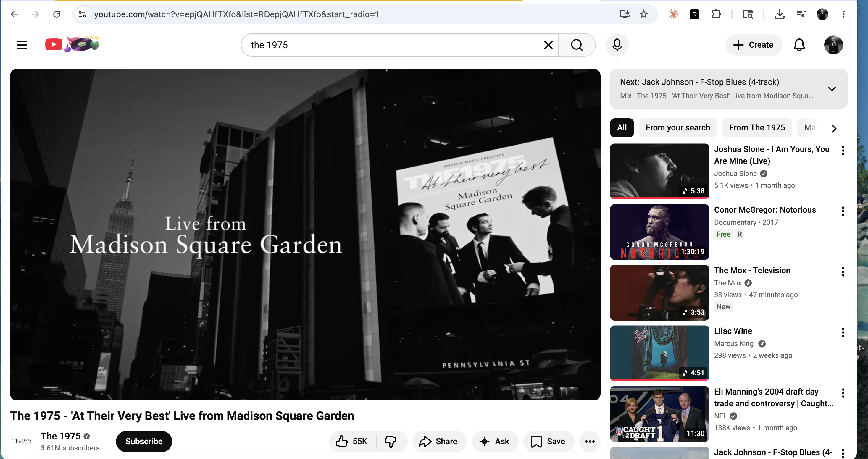Open the orange starburst extension icon
Image resolution: width=868 pixels, height=459 pixels.
point(673,14)
